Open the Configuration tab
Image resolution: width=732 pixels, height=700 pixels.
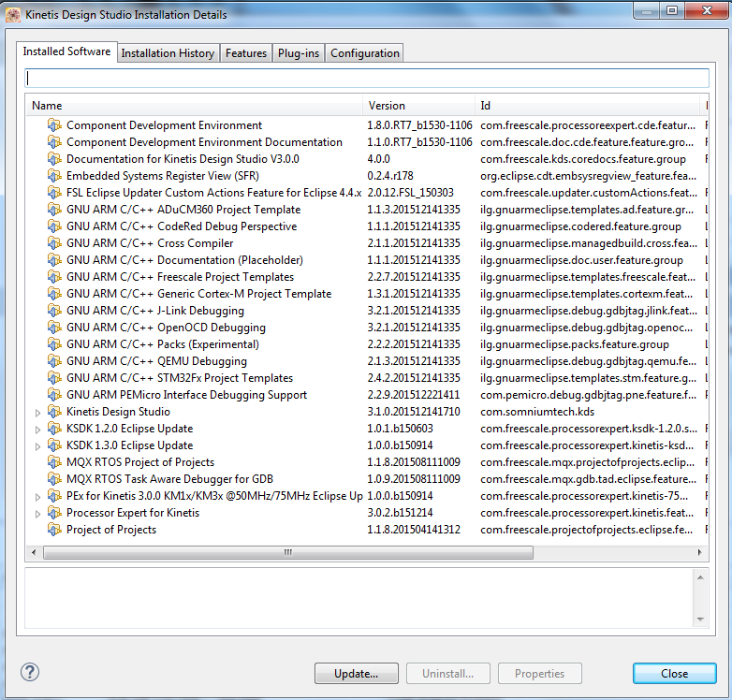click(x=365, y=53)
